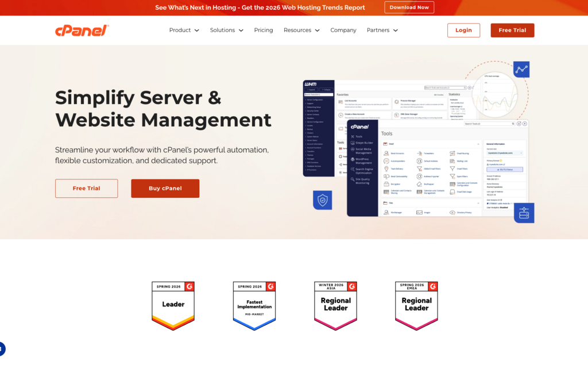This screenshot has width=588, height=368.
Task: Click the blue line-graph analytics icon
Action: pos(521,70)
